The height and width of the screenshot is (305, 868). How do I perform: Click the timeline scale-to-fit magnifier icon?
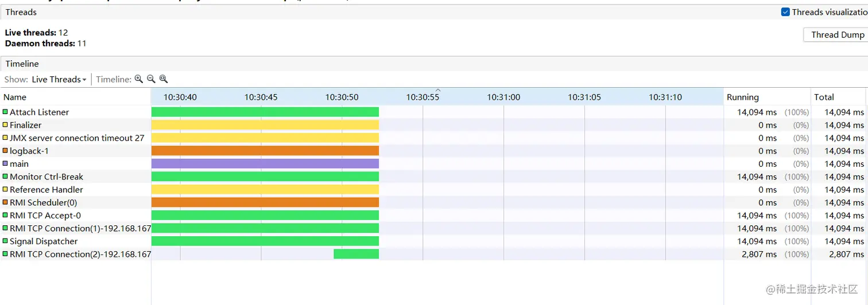pos(164,79)
